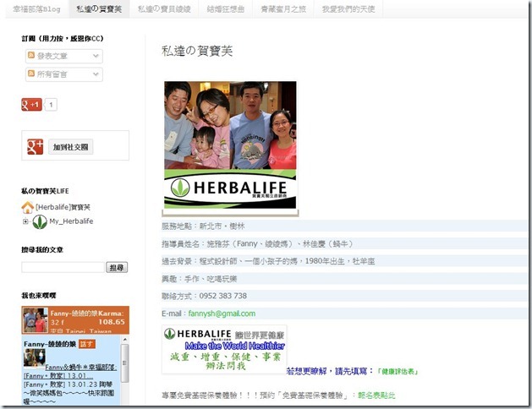The image size is (532, 409).
Task: Expand the 發表文章 subscription dropdown arrow
Action: point(96,56)
